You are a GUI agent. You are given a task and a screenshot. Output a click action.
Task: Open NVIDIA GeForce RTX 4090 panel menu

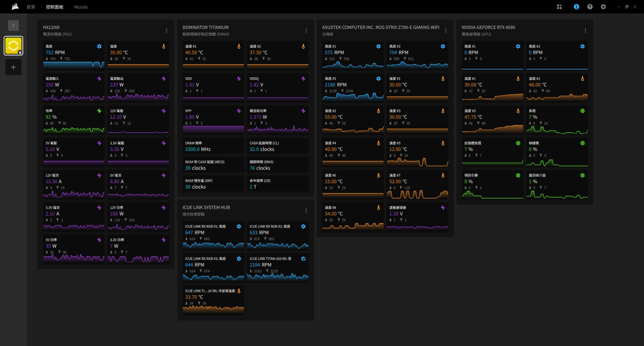[x=585, y=30]
